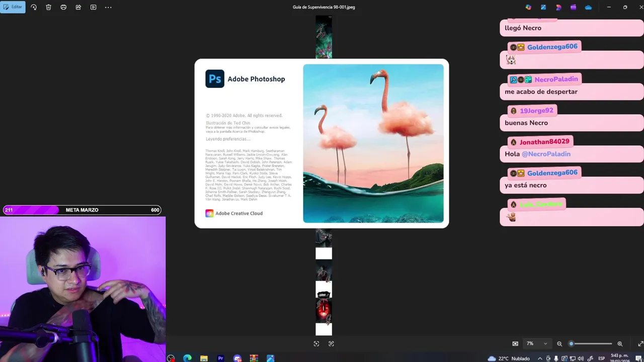Open the clock showing 5:43 p. m.

click(x=619, y=358)
